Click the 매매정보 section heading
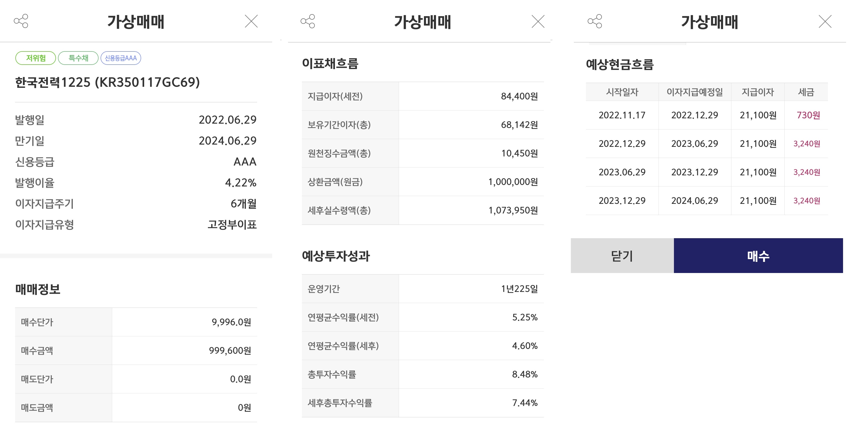This screenshot has height=437, width=868. [x=38, y=289]
